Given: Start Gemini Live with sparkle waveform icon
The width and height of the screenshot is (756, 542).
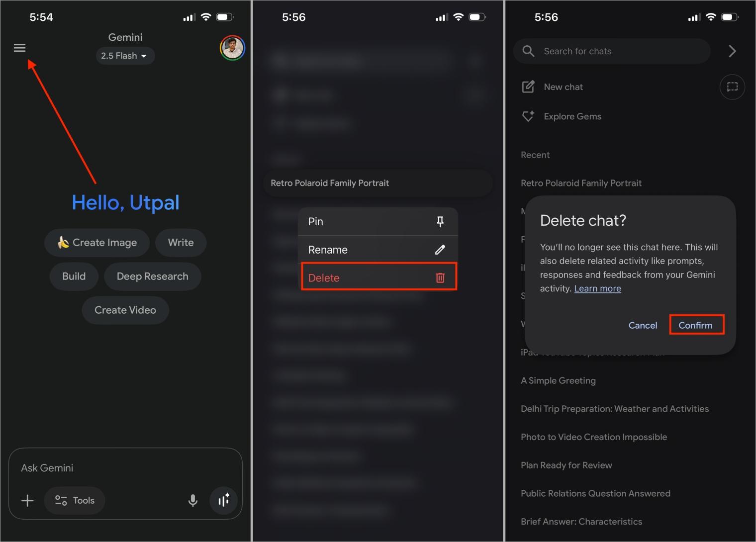Looking at the screenshot, I should pos(223,500).
